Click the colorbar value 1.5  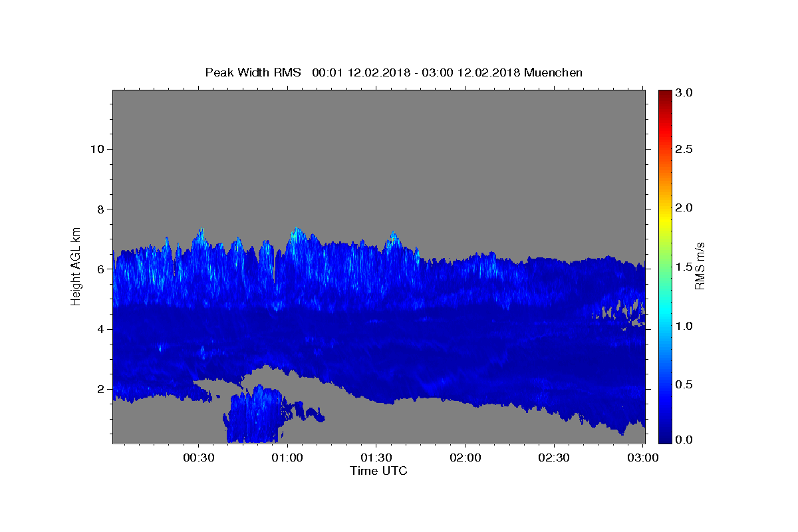pyautogui.click(x=685, y=267)
